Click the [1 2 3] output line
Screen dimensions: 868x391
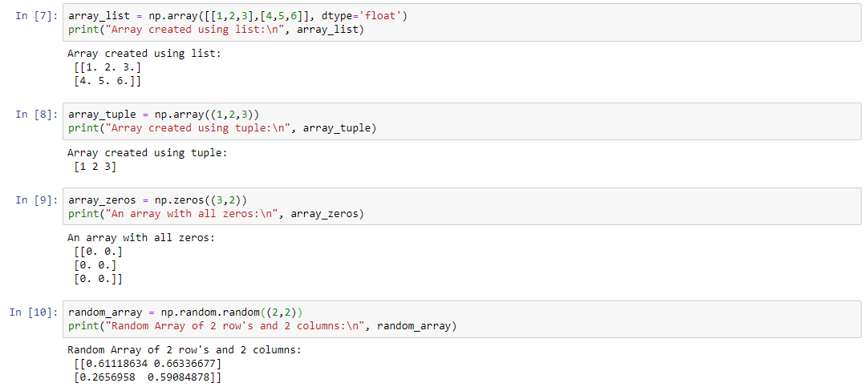pos(95,167)
